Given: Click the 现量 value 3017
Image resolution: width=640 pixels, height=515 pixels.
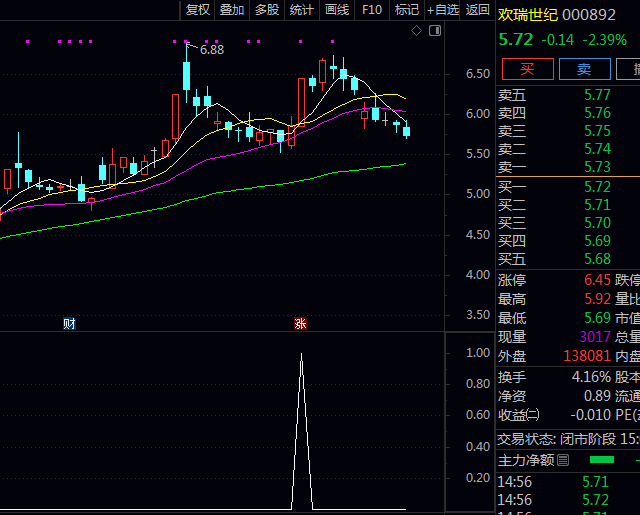Looking at the screenshot, I should tap(595, 337).
